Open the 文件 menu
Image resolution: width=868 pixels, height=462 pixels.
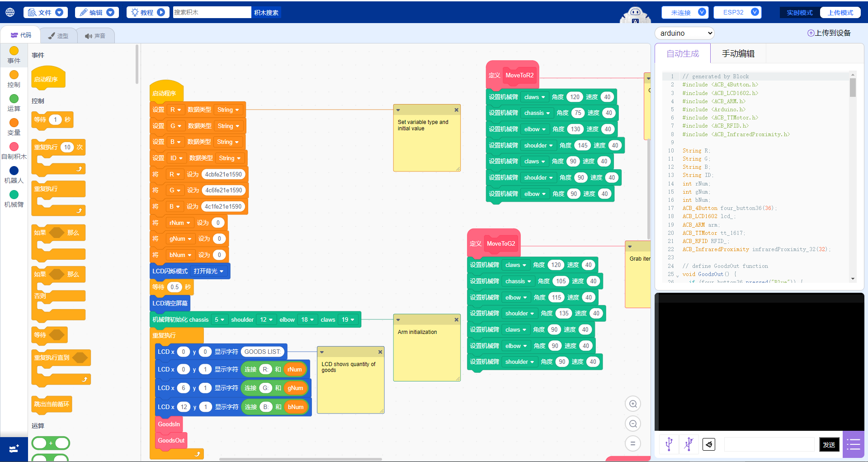tap(45, 12)
